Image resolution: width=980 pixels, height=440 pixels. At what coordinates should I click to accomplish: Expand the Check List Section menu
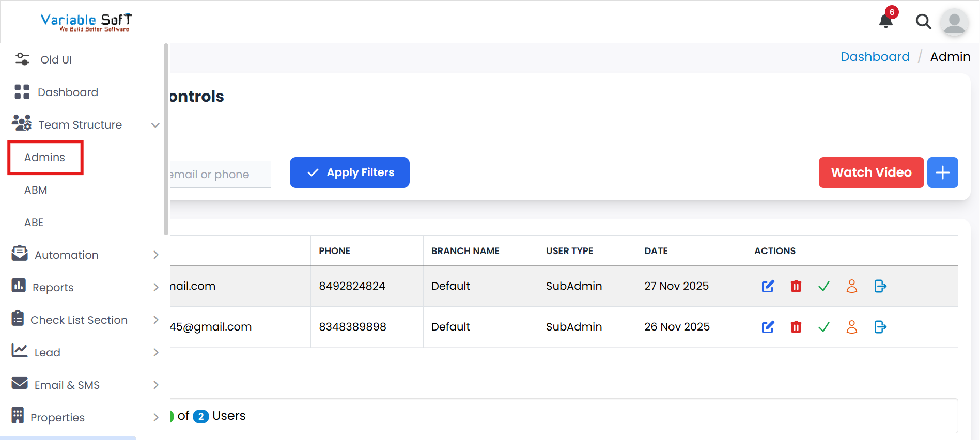point(155,320)
